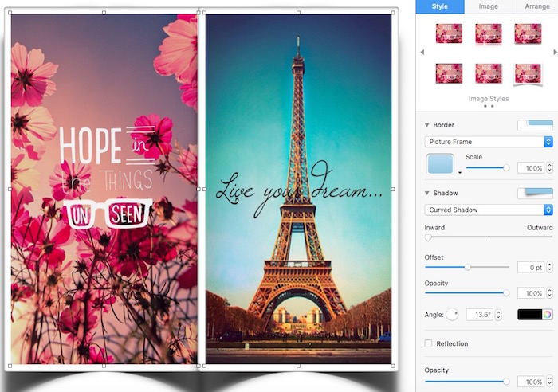This screenshot has width=558, height=392.
Task: Click the shadow angle dial
Action: pos(452,315)
